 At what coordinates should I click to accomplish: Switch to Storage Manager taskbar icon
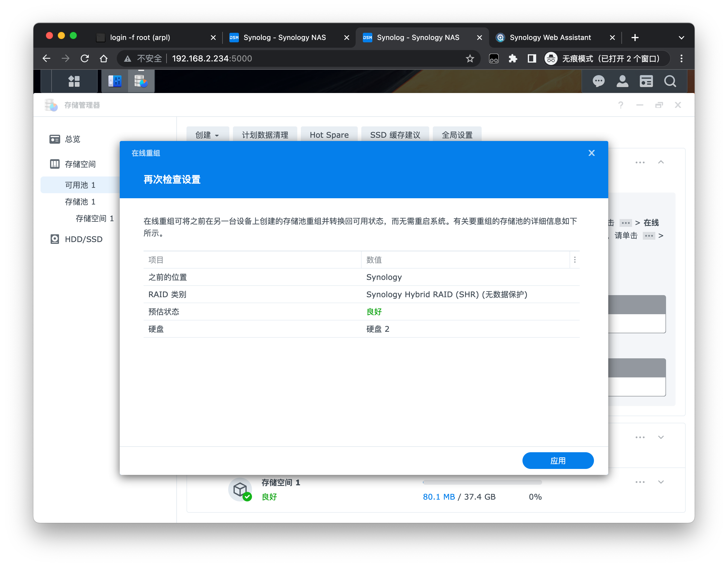(141, 81)
